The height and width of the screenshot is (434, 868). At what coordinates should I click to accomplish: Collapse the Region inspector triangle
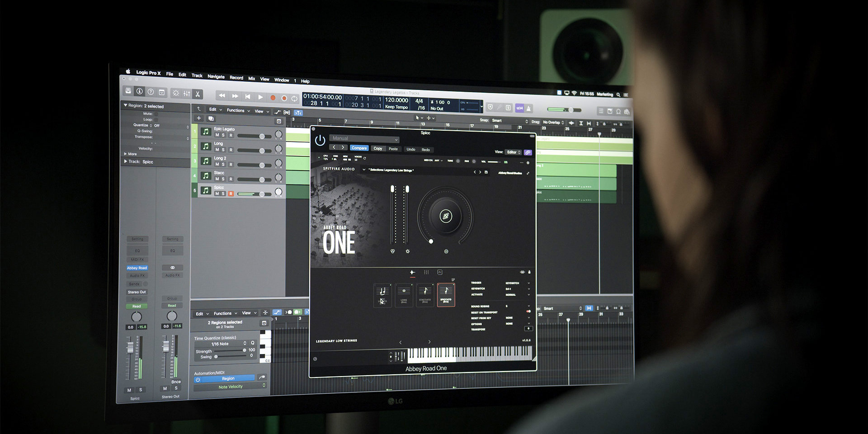pos(125,105)
